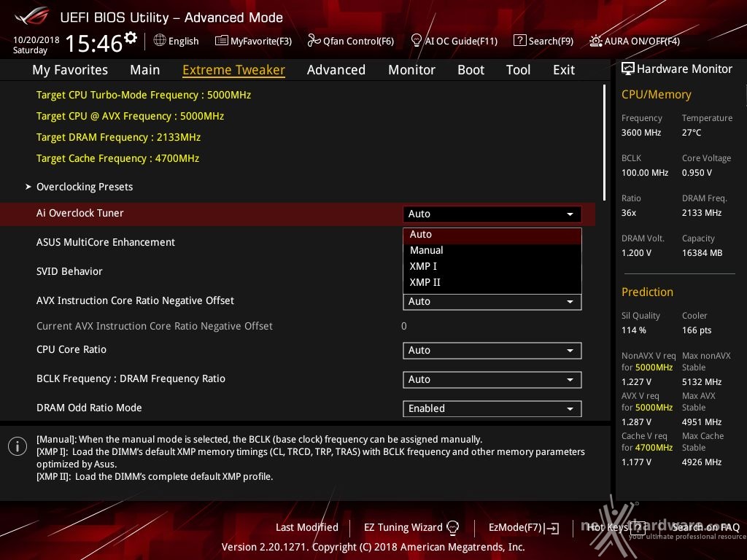This screenshot has height=560, width=747.
Task: Click the Hardware Monitor screen icon
Action: tap(628, 69)
